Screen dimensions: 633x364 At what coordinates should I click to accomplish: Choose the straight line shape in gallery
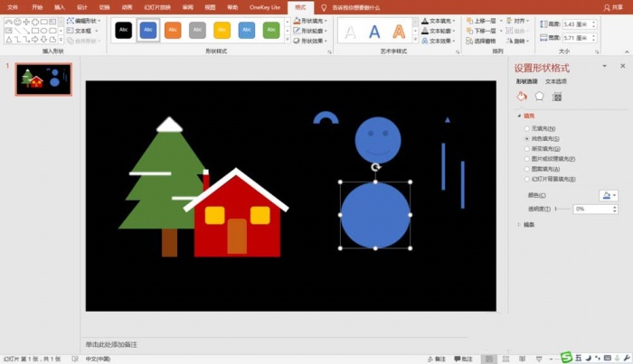[x=17, y=31]
